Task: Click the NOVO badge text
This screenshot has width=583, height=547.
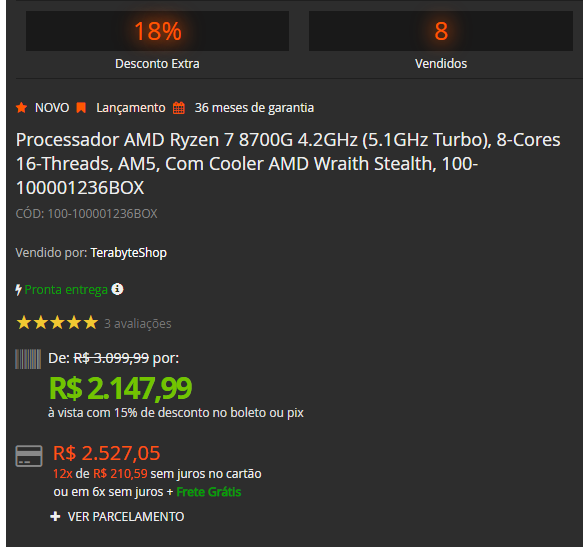Action: 52,108
